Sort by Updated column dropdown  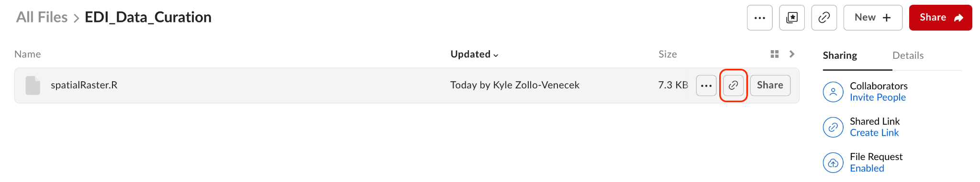[x=474, y=54]
